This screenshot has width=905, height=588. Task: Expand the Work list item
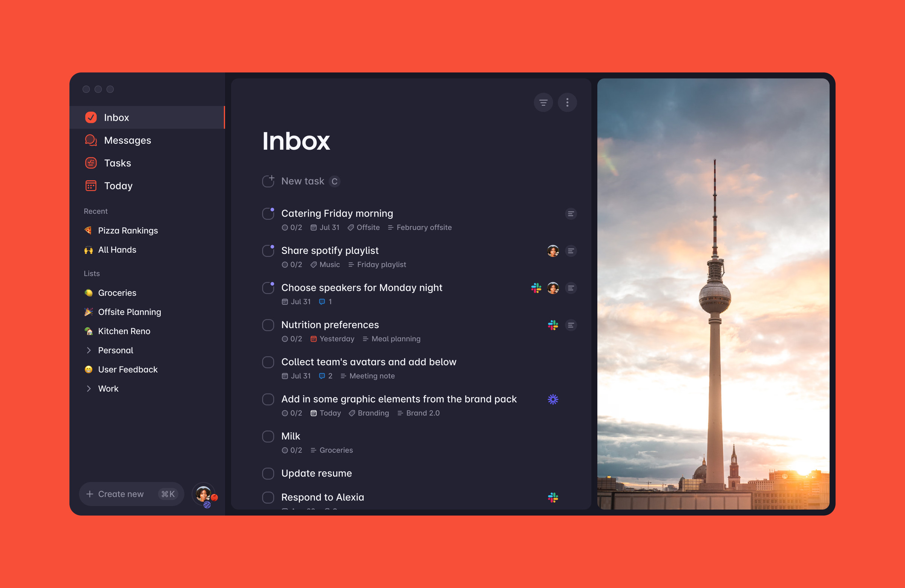(88, 388)
